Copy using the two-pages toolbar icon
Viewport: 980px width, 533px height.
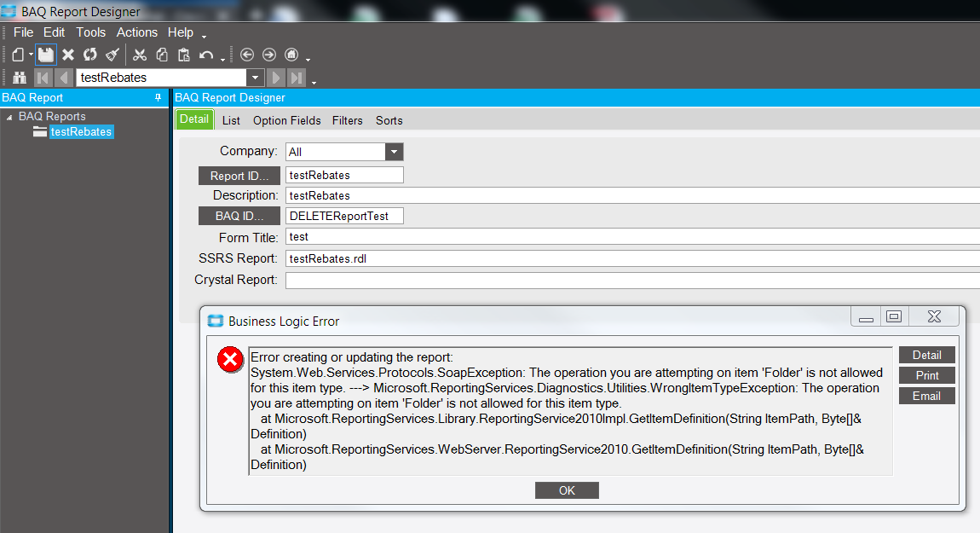162,55
